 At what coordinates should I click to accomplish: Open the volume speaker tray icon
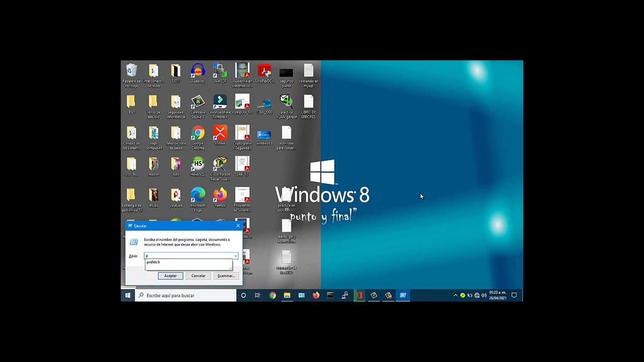(484, 296)
